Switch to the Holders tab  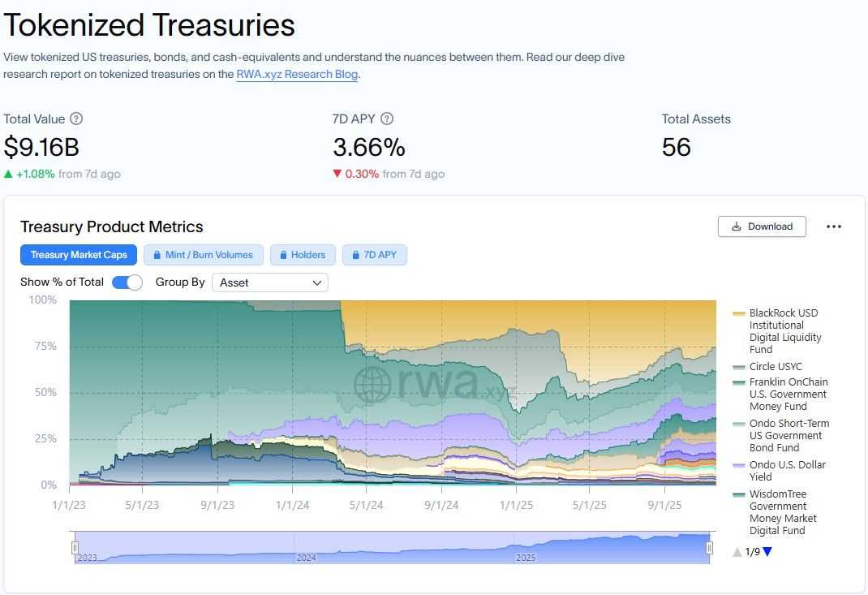[303, 254]
